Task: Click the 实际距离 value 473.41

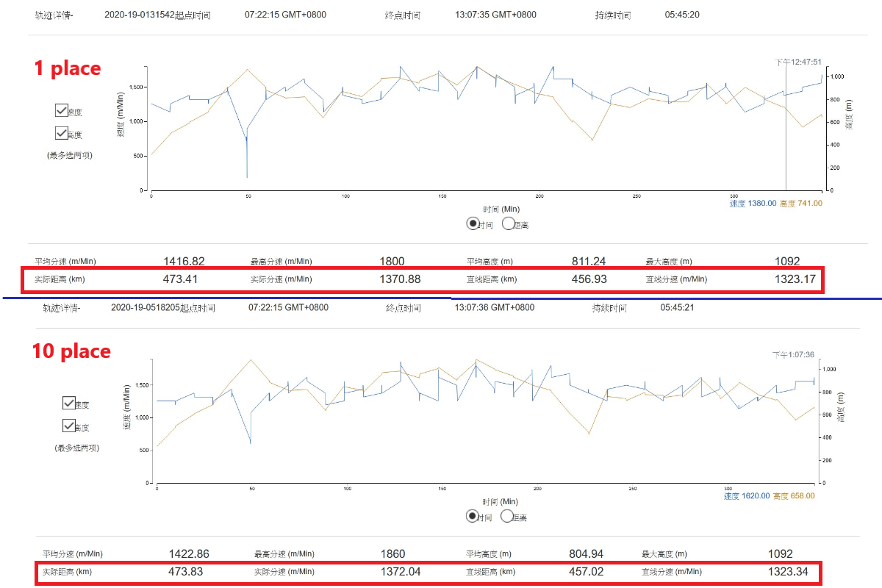Action: tap(180, 279)
